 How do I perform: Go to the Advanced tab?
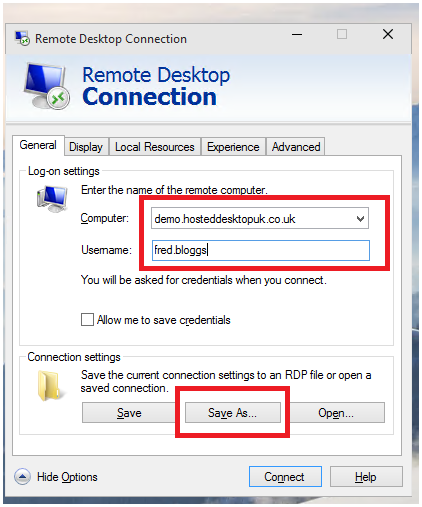pos(296,147)
